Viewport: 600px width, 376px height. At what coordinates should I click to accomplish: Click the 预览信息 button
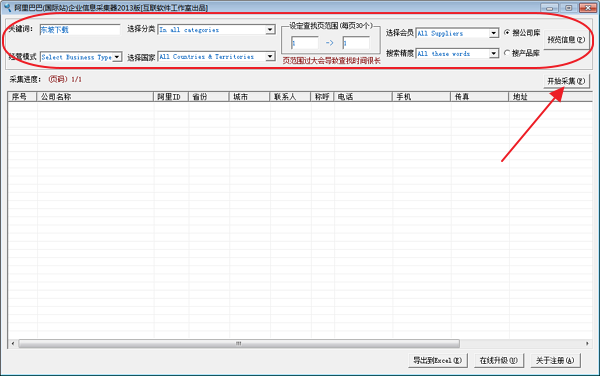click(x=566, y=39)
